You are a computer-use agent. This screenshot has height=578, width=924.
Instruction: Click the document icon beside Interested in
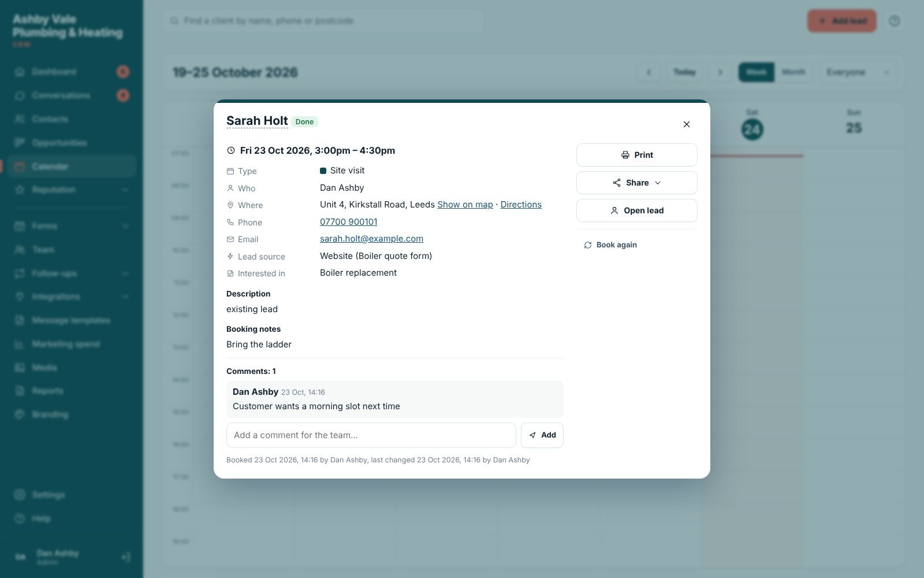point(230,273)
